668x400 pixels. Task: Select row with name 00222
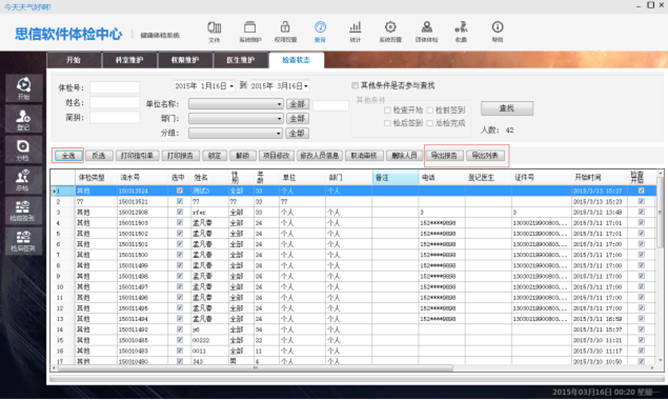[354, 340]
